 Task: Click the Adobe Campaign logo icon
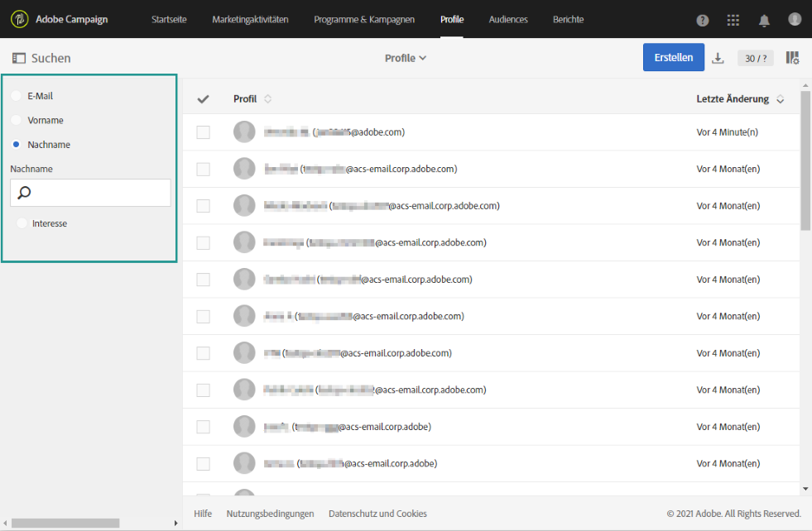pos(20,19)
